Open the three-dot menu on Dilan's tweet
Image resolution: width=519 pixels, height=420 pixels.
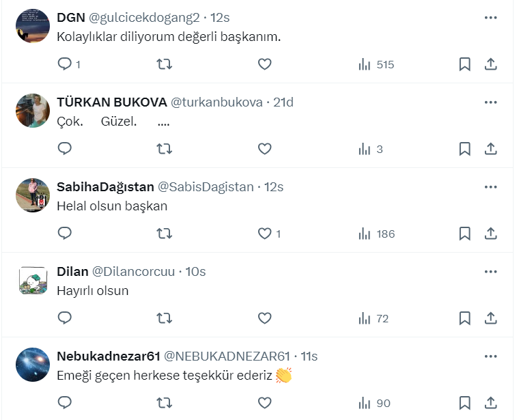coord(490,272)
